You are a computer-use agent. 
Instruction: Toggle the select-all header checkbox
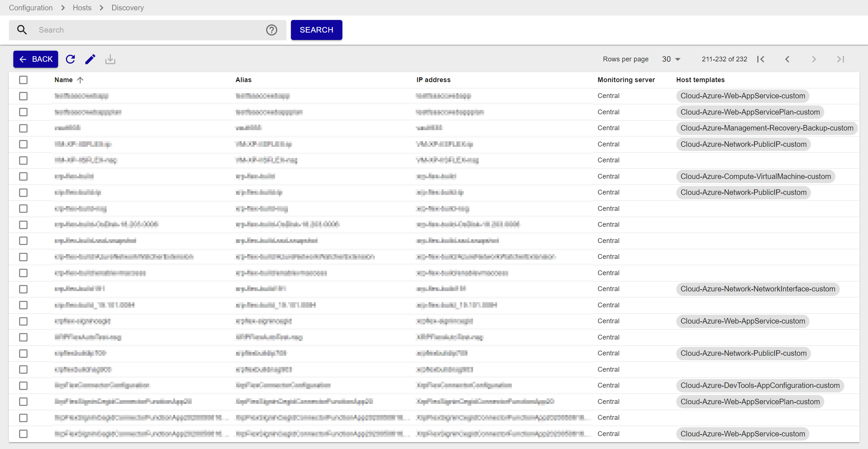coord(23,80)
